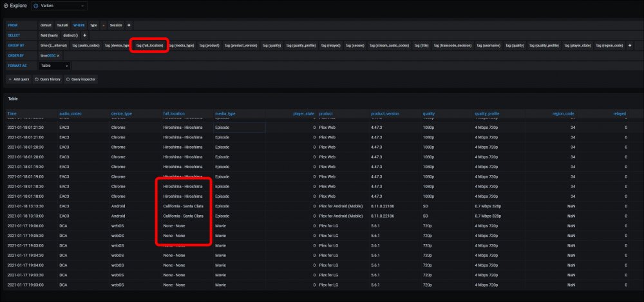The image size is (644, 302).
Task: Click the time cell 2021-01-18 01:21:30
Action: 26,127
